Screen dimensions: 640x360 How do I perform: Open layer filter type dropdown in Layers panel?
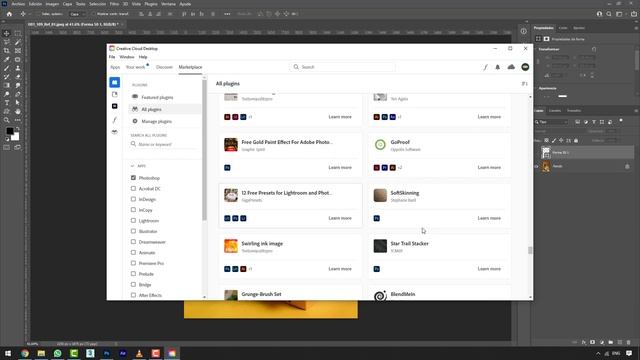tap(551, 122)
